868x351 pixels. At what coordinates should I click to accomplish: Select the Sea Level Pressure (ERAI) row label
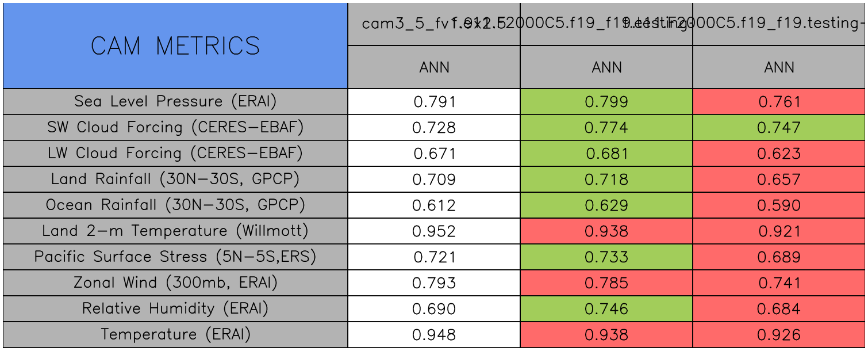pyautogui.click(x=175, y=102)
